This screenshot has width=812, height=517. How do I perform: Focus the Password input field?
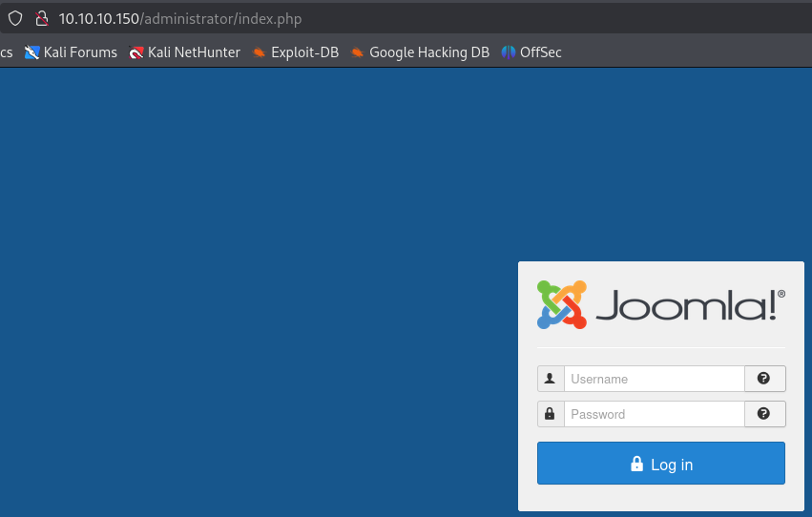pyautogui.click(x=654, y=414)
